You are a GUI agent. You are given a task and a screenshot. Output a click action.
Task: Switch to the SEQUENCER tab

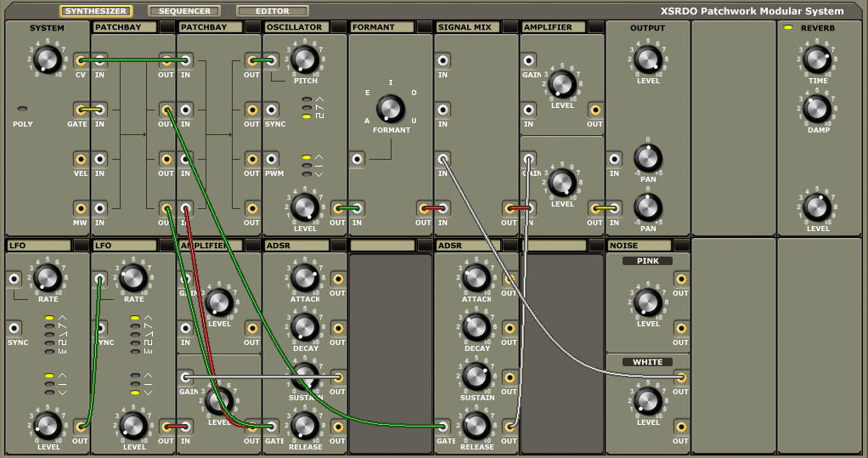pyautogui.click(x=184, y=11)
